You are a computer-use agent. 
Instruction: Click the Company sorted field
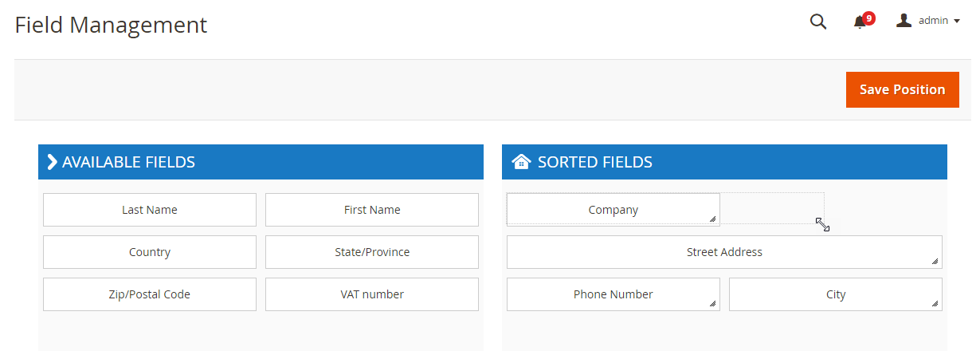point(613,210)
